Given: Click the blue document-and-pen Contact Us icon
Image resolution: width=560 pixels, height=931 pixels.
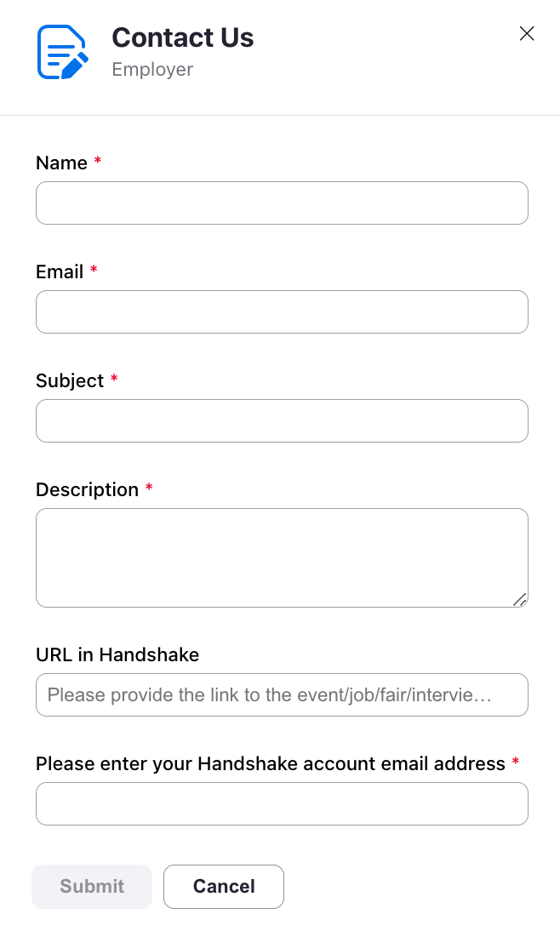Looking at the screenshot, I should point(60,51).
